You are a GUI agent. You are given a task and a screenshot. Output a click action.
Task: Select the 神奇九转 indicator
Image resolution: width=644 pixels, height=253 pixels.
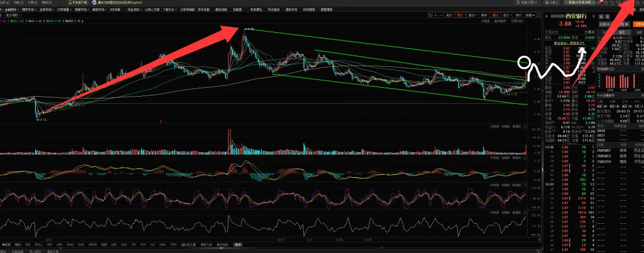click(x=206, y=245)
